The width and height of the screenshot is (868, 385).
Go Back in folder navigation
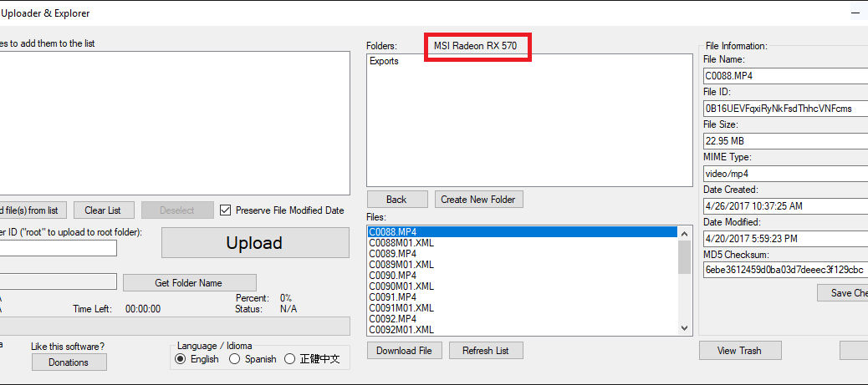(x=397, y=199)
